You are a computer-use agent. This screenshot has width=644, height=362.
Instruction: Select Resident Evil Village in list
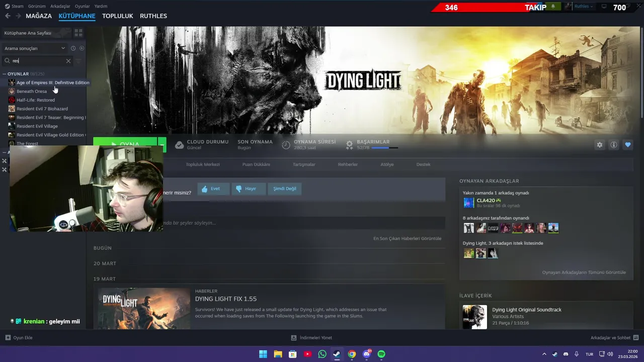point(37,126)
